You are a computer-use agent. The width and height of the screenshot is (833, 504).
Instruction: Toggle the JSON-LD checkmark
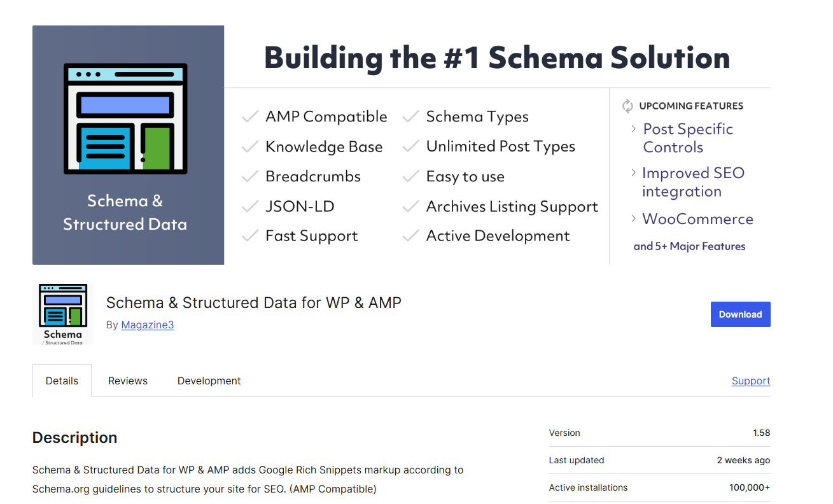pos(249,206)
